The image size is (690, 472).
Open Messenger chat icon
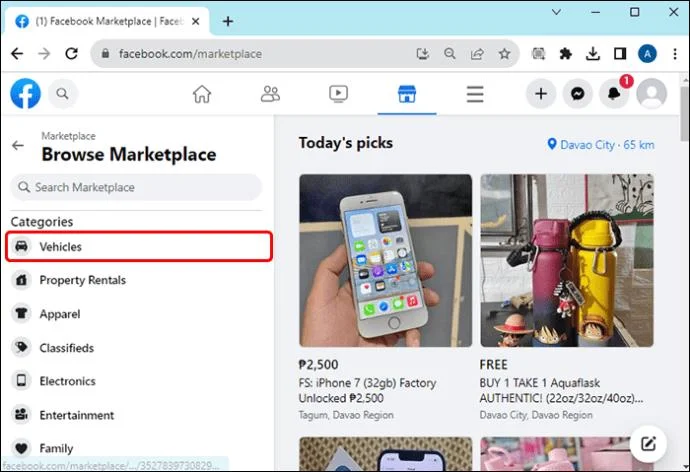pos(577,94)
